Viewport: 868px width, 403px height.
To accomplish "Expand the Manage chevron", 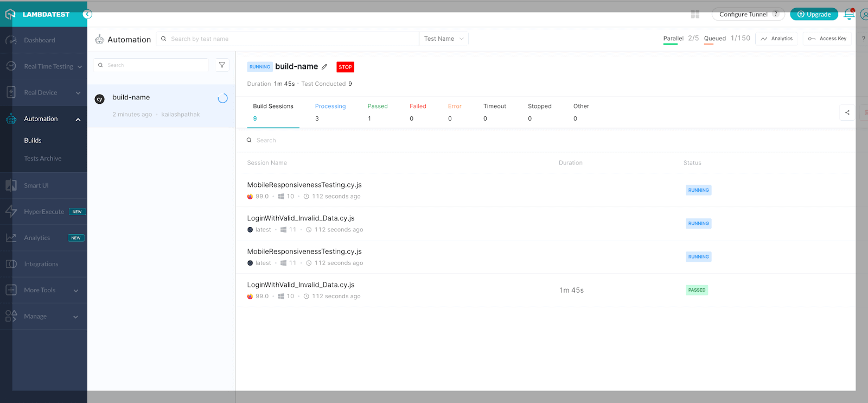I will (x=76, y=317).
